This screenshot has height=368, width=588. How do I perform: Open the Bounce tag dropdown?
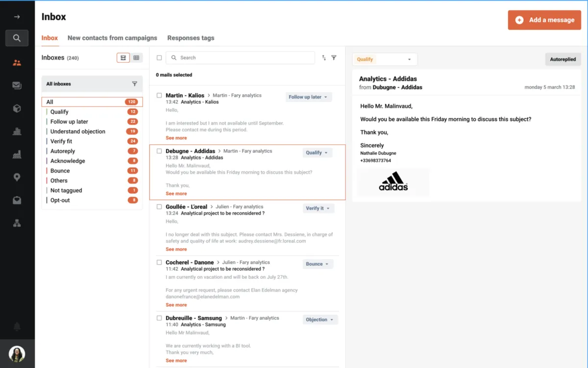coord(318,264)
